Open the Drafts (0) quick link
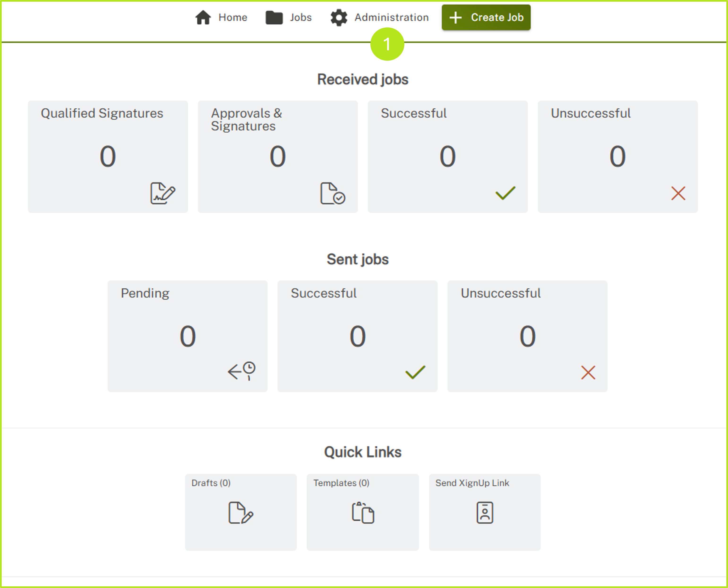The image size is (728, 588). [211, 483]
